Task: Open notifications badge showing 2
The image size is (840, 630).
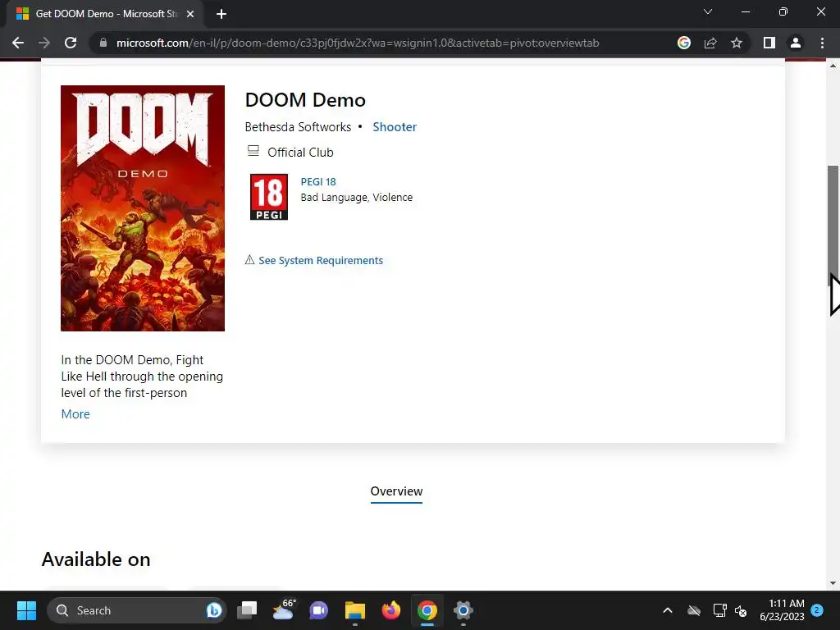Action: (818, 609)
